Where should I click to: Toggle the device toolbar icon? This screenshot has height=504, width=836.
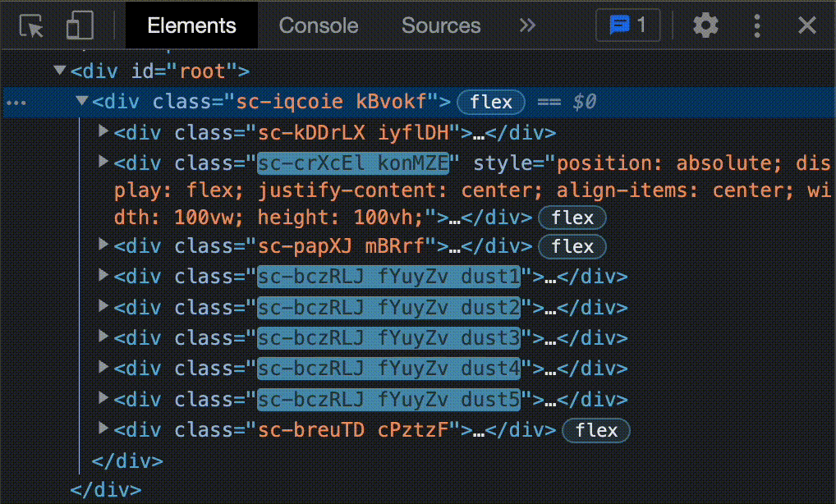pyautogui.click(x=80, y=25)
